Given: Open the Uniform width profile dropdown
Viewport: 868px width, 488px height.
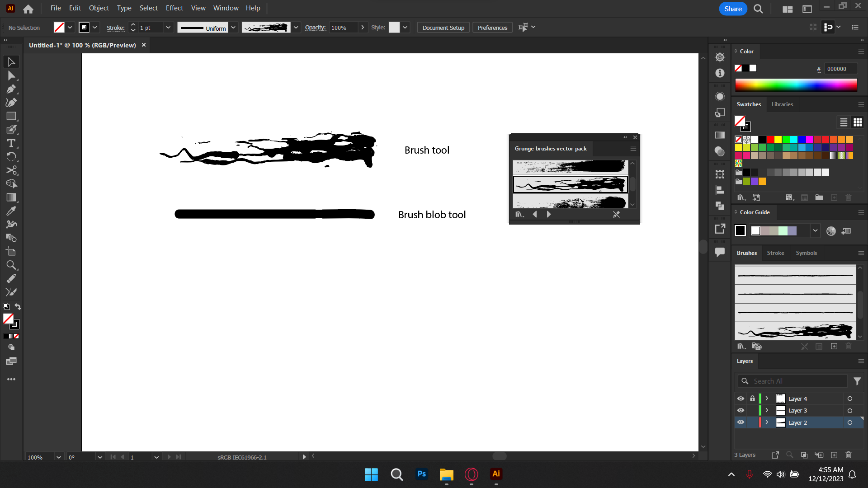Looking at the screenshot, I should coord(233,28).
